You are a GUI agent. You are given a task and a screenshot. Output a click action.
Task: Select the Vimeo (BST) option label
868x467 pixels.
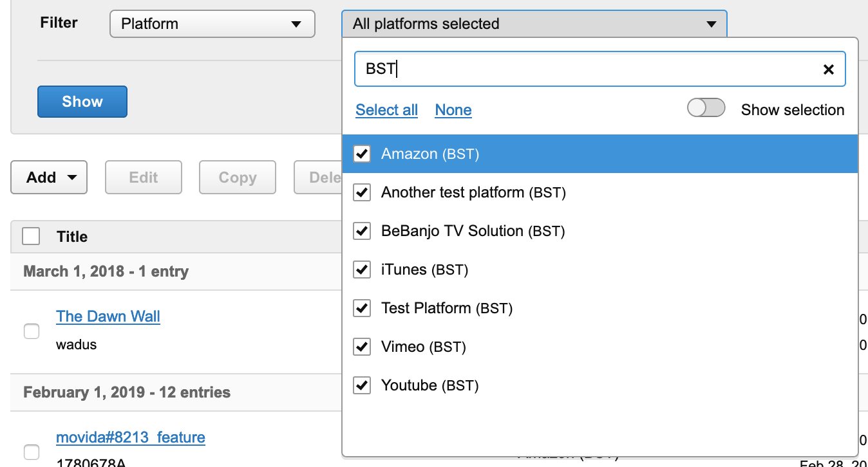point(424,347)
